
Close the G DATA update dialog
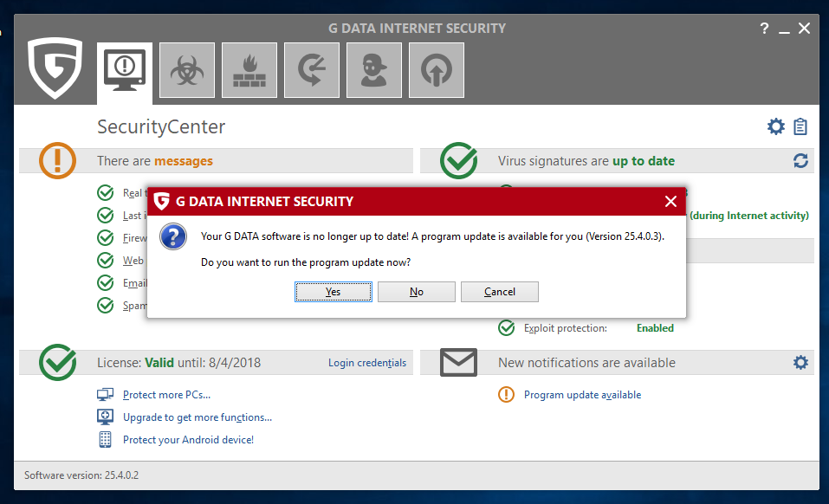(x=670, y=202)
